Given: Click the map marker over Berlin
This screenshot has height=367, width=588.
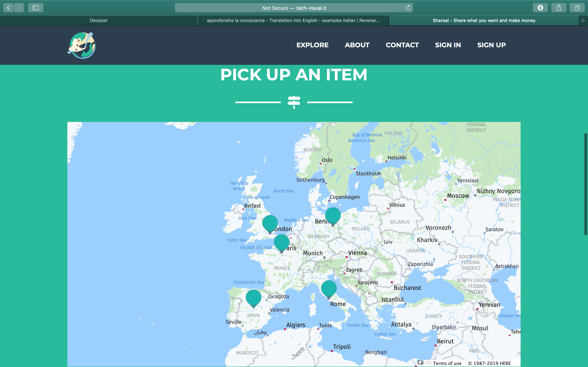Looking at the screenshot, I should [x=333, y=216].
